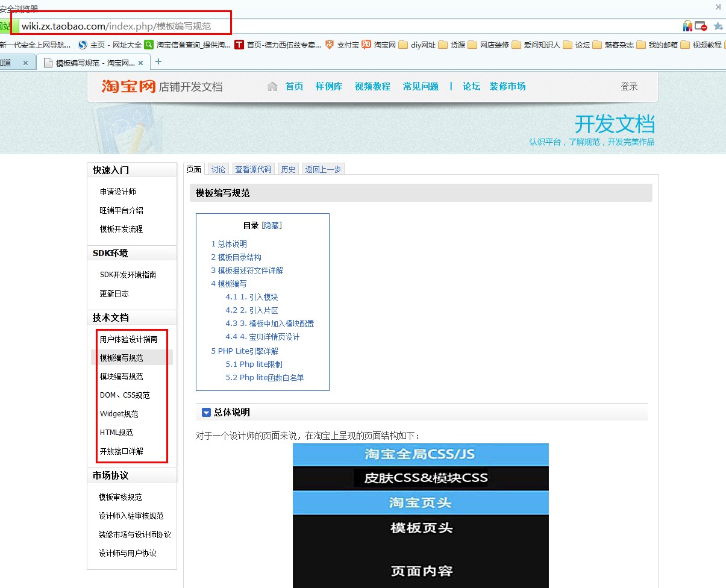Open the 网店装修 bookmark folder
726x588 pixels.
coord(489,45)
